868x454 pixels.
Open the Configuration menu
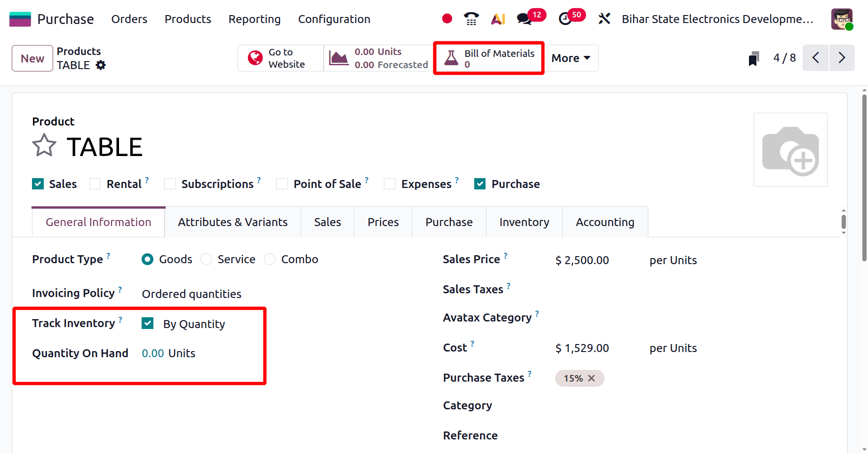[x=334, y=19]
